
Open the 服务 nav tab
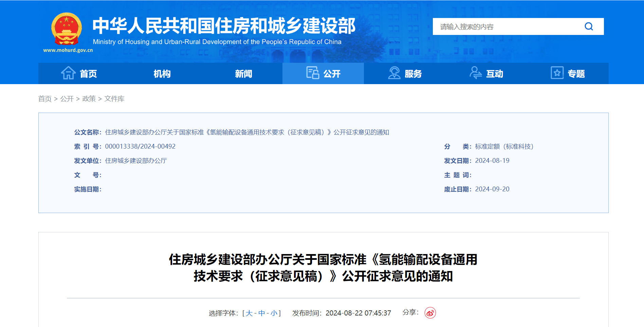[405, 73]
